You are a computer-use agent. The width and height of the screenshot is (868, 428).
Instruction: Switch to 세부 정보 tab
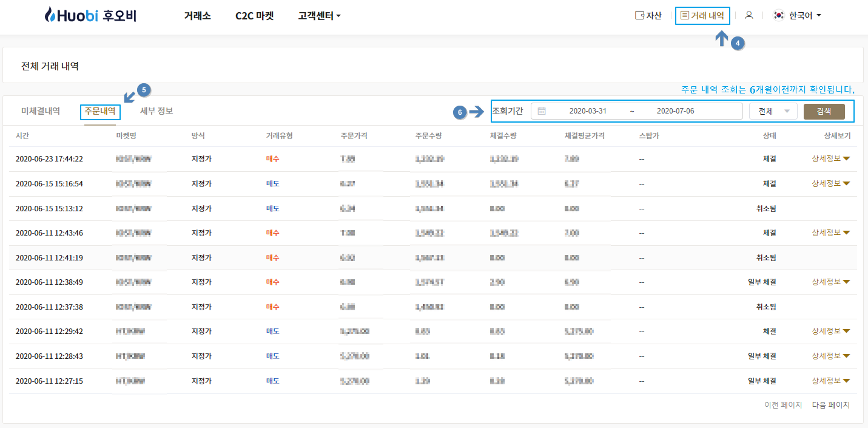click(156, 111)
